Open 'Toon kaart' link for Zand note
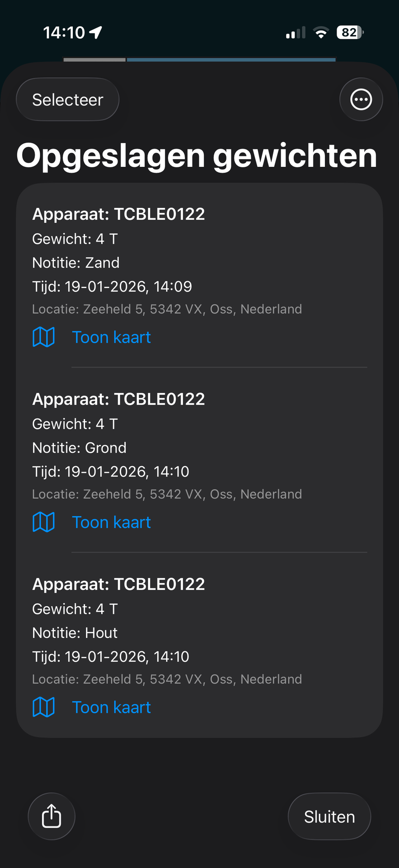Screen dimensions: 399x868 [111, 337]
